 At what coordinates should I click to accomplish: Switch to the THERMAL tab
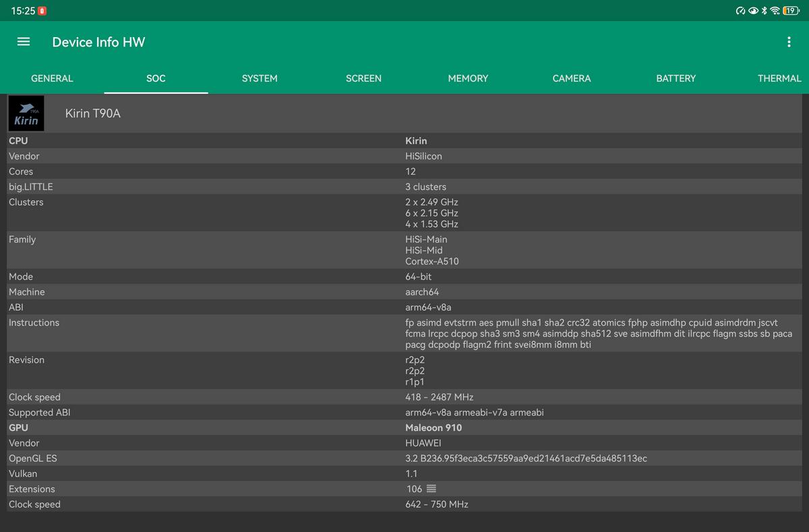pyautogui.click(x=779, y=78)
